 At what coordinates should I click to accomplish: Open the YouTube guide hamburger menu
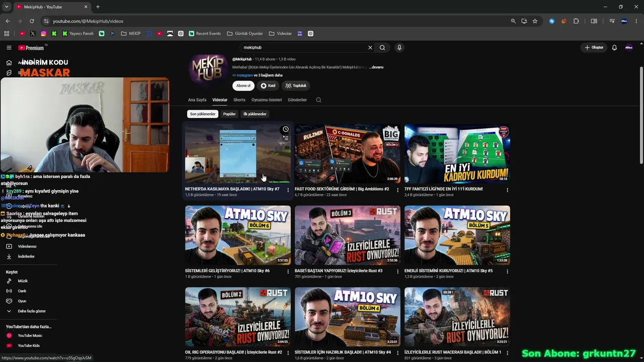point(9,48)
